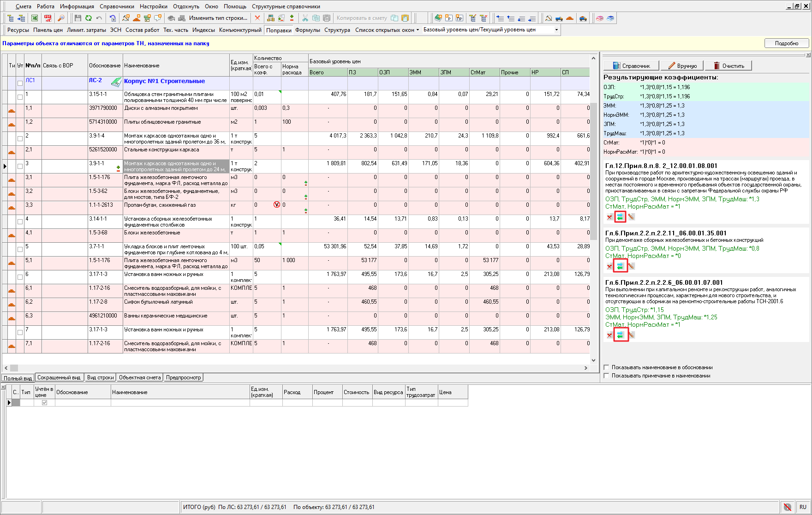812x515 pixels.
Task: Click the 'Очистить' button
Action: [728, 66]
